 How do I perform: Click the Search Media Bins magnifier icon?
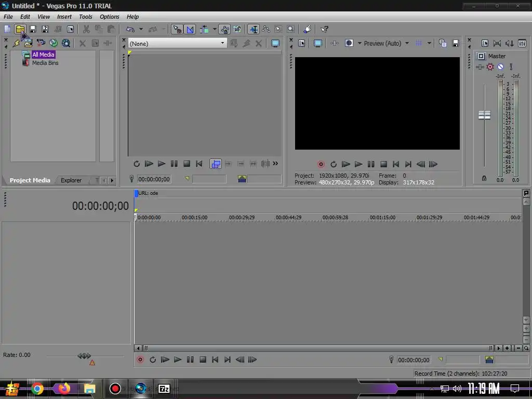tap(66, 43)
